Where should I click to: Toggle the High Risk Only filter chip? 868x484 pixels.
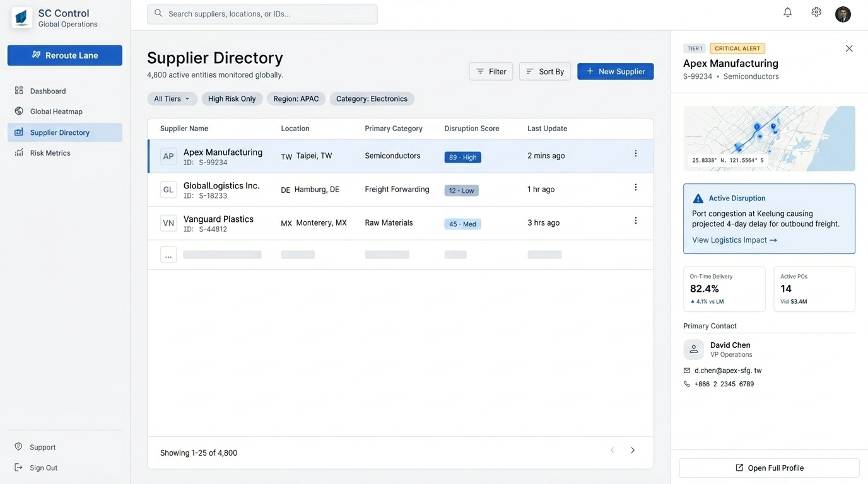click(232, 99)
